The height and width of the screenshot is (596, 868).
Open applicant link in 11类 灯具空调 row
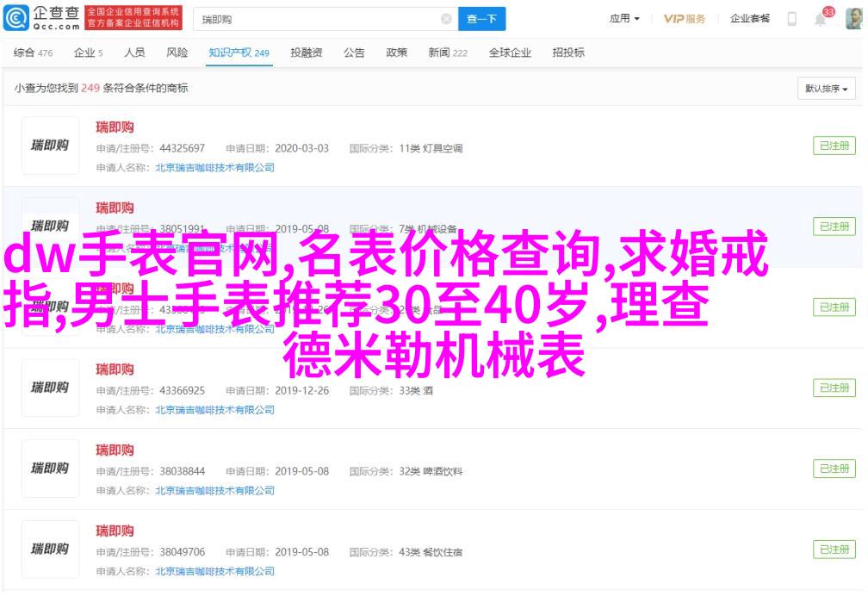pos(214,168)
